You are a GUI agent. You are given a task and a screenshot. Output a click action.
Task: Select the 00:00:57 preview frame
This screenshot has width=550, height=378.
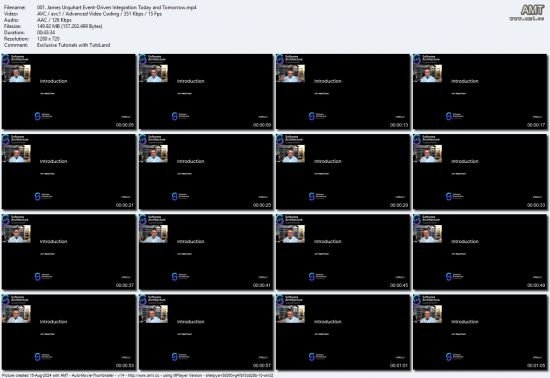pyautogui.click(x=206, y=332)
